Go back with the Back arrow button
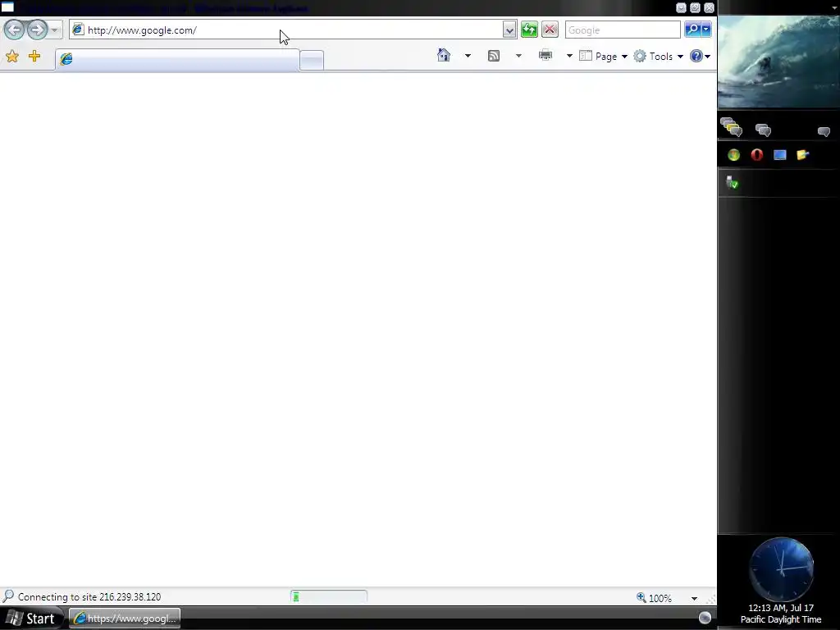The width and height of the screenshot is (840, 630). [15, 30]
